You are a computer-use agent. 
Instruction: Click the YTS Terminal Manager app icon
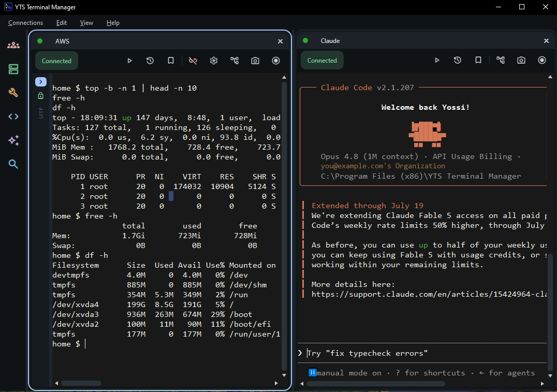(8, 7)
